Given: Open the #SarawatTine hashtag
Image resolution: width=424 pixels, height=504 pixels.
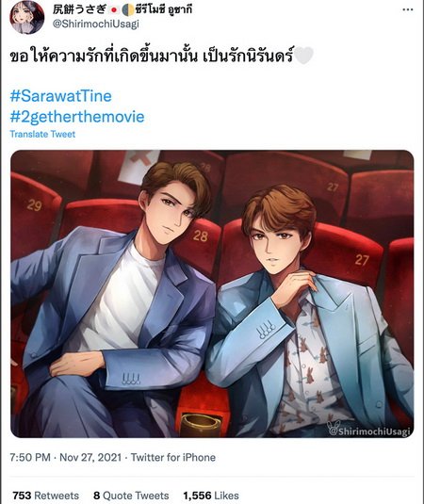Looking at the screenshot, I should [x=60, y=96].
